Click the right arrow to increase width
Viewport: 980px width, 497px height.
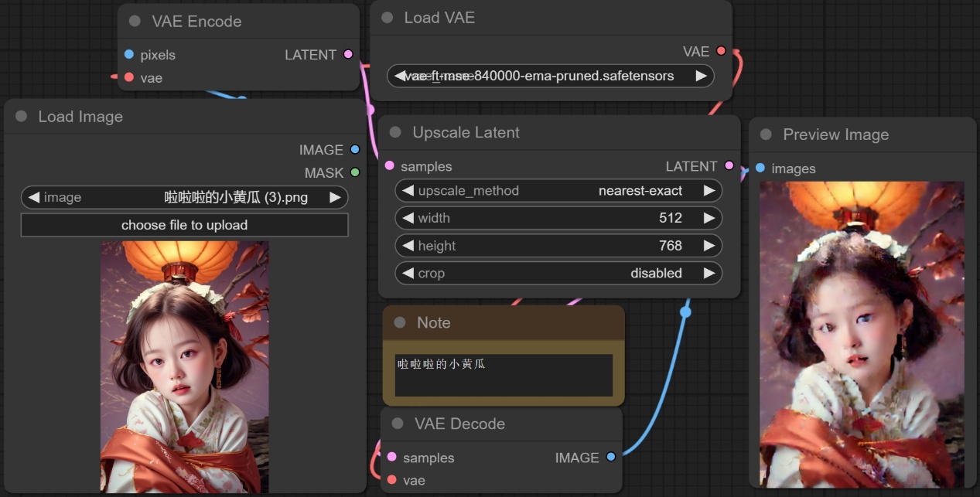coord(709,218)
